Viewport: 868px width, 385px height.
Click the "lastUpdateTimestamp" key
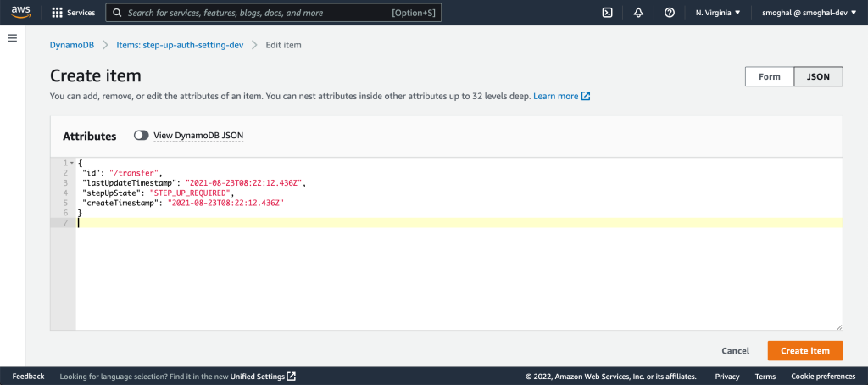[x=130, y=183]
